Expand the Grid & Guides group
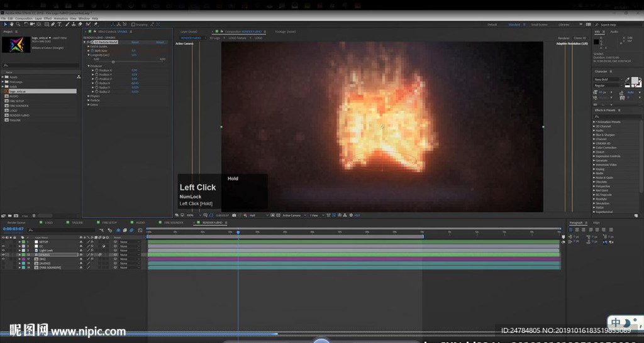This screenshot has height=343, width=644. tap(88, 46)
